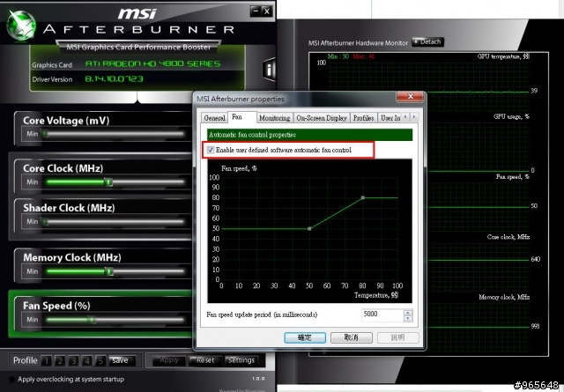Select the fan curve node at 80 degrees
The width and height of the screenshot is (564, 392).
tap(362, 198)
